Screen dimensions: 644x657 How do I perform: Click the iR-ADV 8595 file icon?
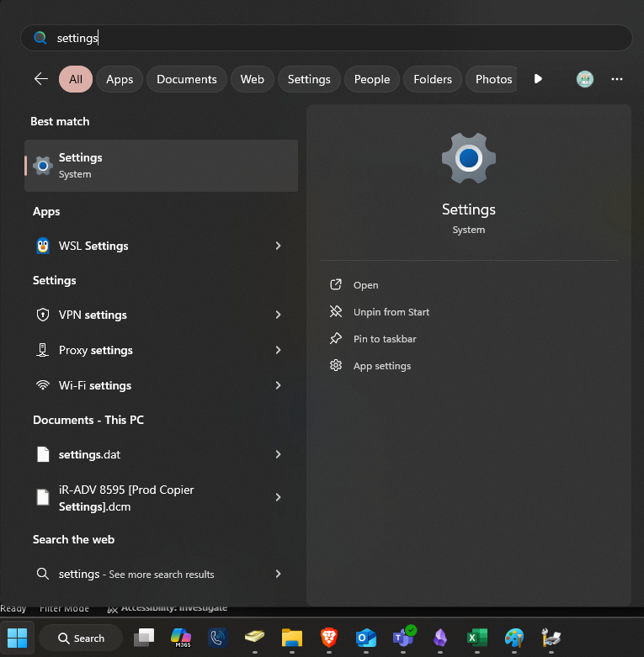click(x=43, y=497)
